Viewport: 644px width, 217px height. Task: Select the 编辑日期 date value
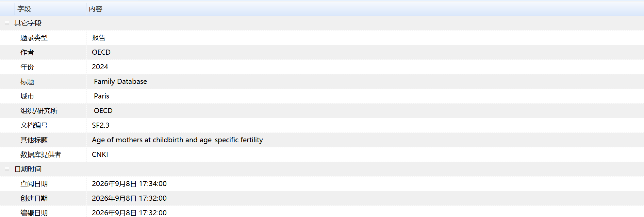[129, 213]
